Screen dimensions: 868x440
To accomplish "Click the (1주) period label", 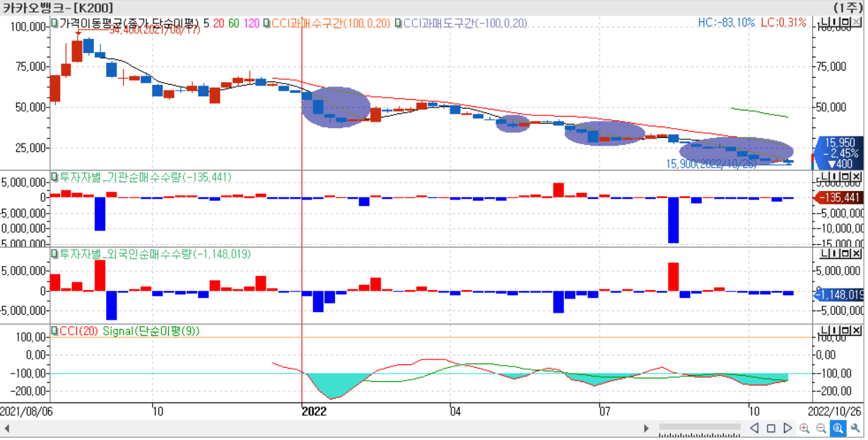I will point(848,7).
